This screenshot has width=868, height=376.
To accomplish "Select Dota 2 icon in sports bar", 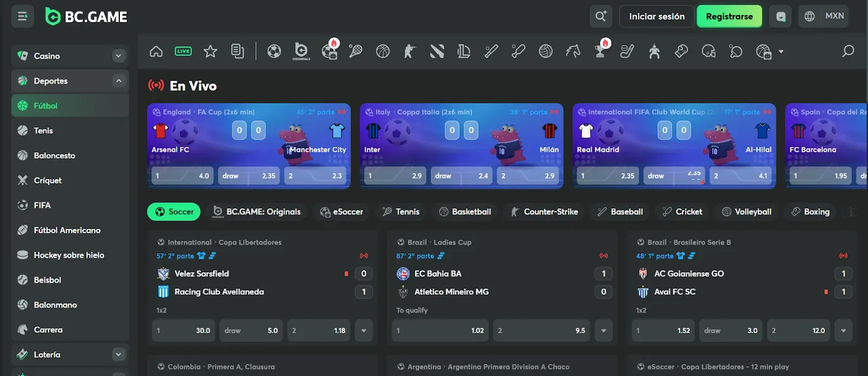I will 437,52.
